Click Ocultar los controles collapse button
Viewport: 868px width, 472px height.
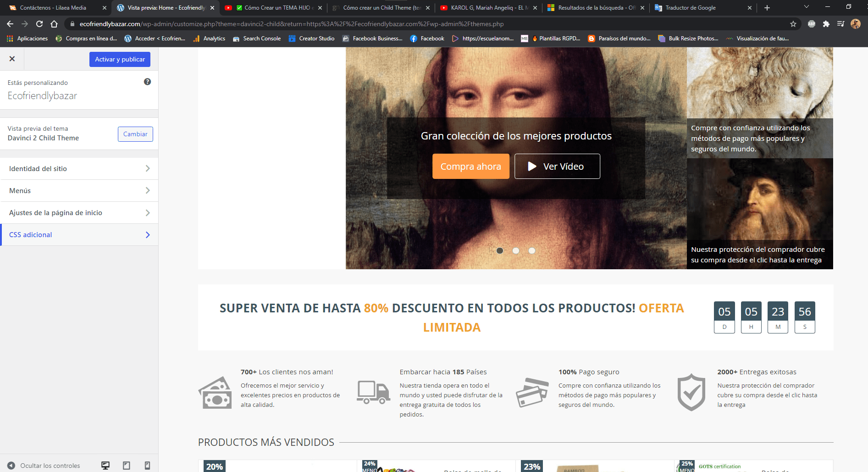tap(44, 466)
